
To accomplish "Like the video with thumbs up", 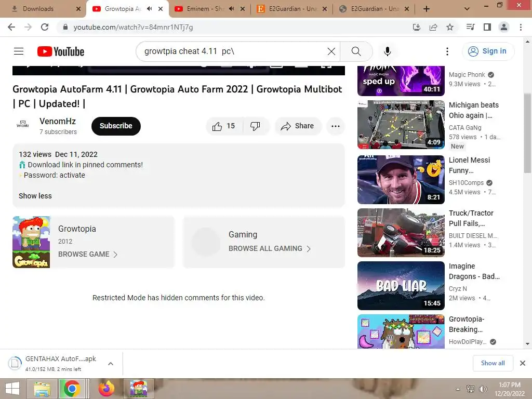I will click(224, 126).
